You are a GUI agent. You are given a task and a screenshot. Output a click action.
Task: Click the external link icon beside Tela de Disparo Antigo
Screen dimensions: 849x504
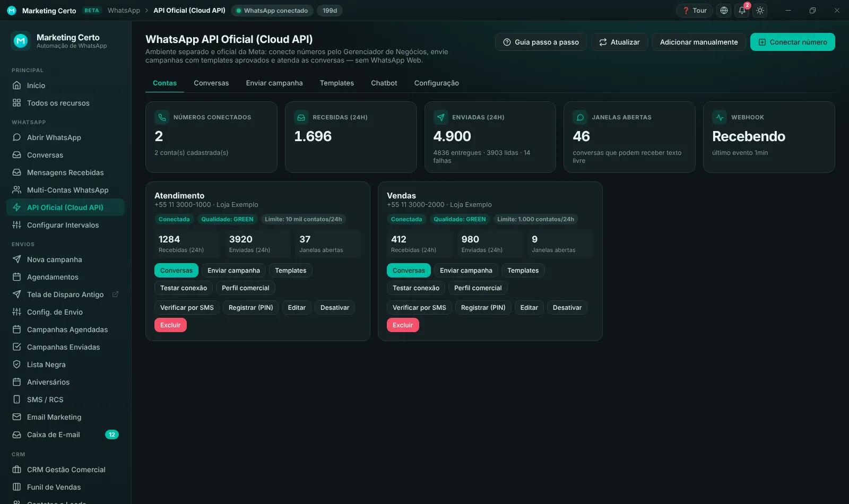[115, 294]
